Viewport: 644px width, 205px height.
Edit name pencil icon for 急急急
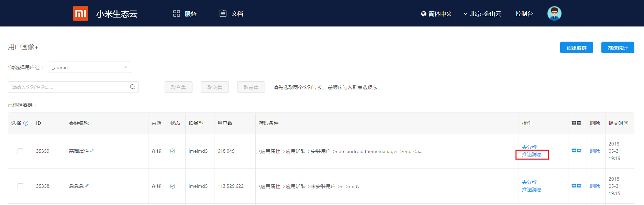87,186
